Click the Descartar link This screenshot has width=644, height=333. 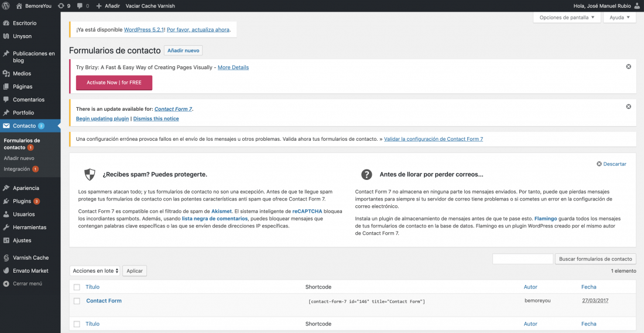[x=612, y=164]
